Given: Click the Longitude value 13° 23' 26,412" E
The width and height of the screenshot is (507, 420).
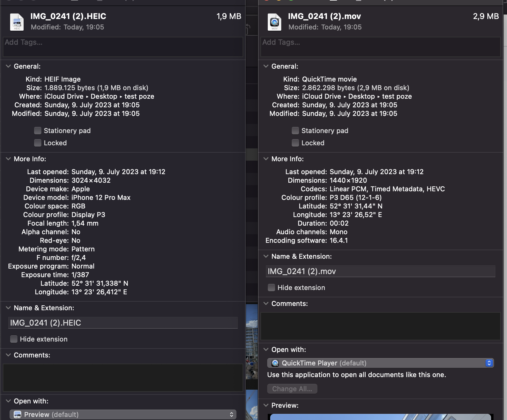Looking at the screenshot, I should (99, 292).
